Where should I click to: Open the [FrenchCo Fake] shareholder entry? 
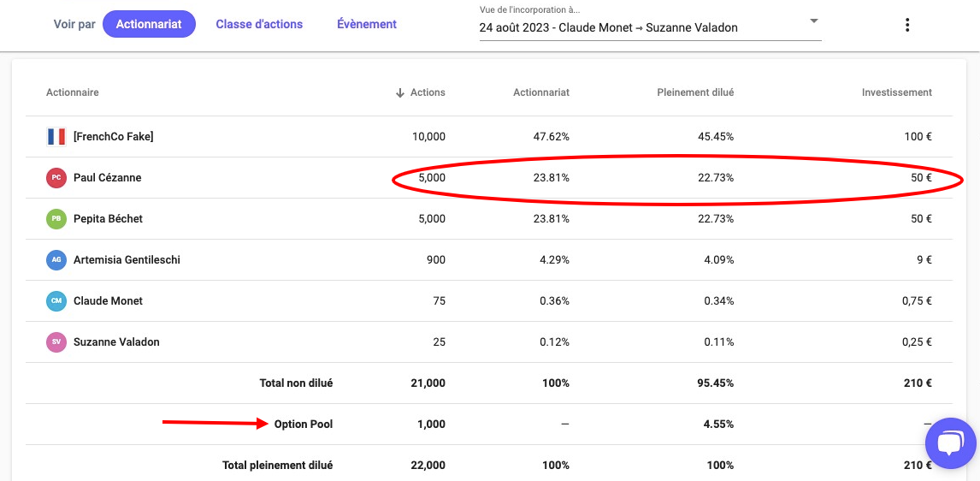[114, 137]
